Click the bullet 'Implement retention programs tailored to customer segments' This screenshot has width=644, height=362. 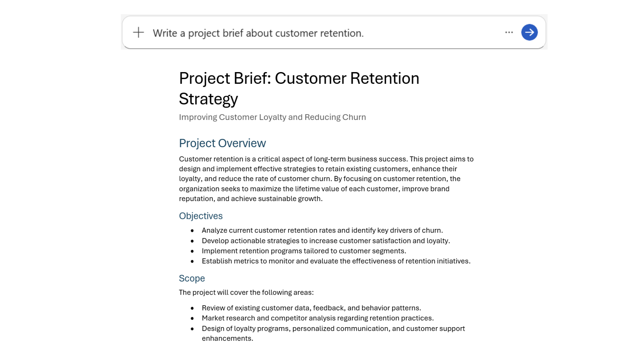pyautogui.click(x=304, y=251)
